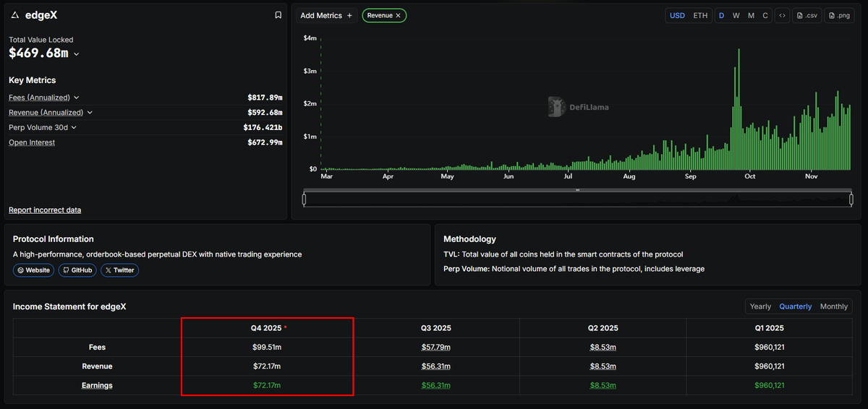The image size is (868, 409).
Task: Select monthly (M) chart interval
Action: point(751,15)
